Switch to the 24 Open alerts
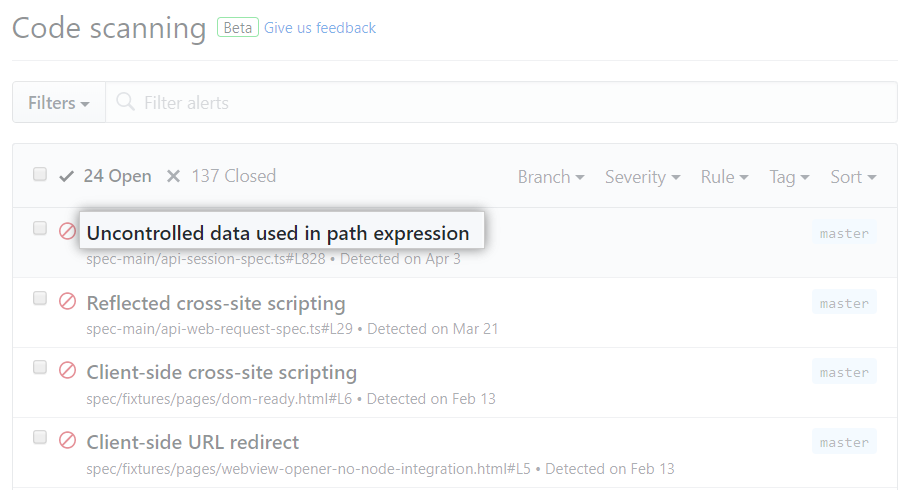Image resolution: width=902 pixels, height=490 pixels. (117, 176)
